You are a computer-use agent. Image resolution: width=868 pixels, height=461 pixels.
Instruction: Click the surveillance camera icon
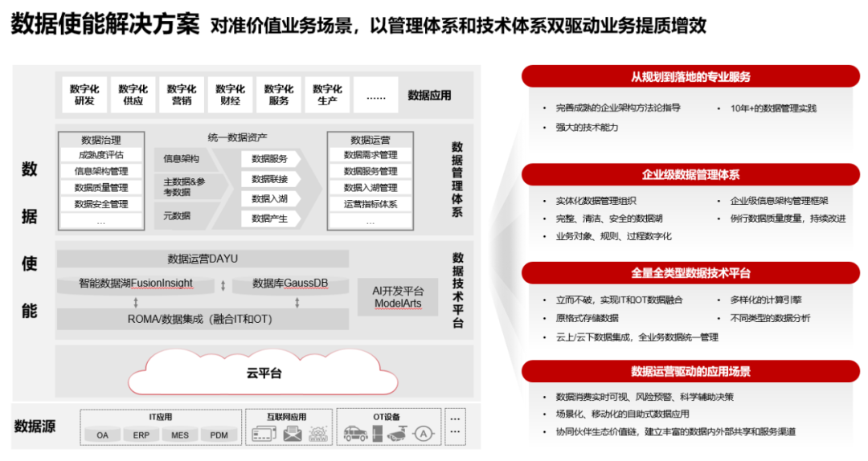click(x=397, y=434)
